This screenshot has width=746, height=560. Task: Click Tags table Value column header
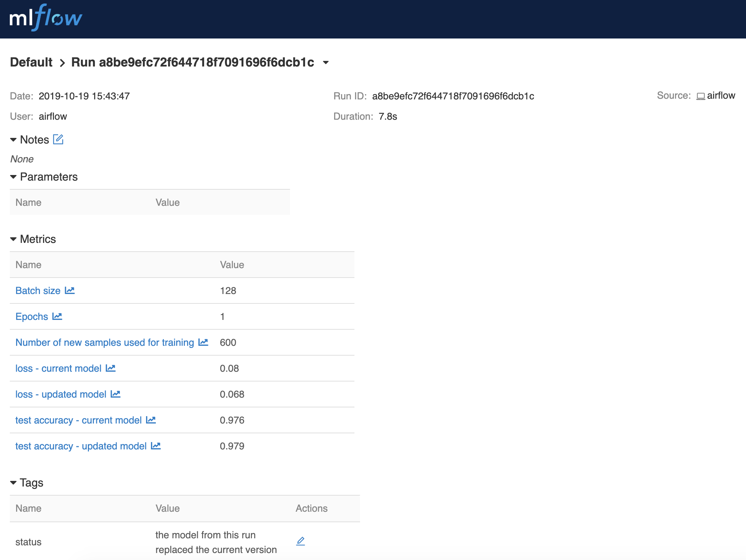coord(167,508)
